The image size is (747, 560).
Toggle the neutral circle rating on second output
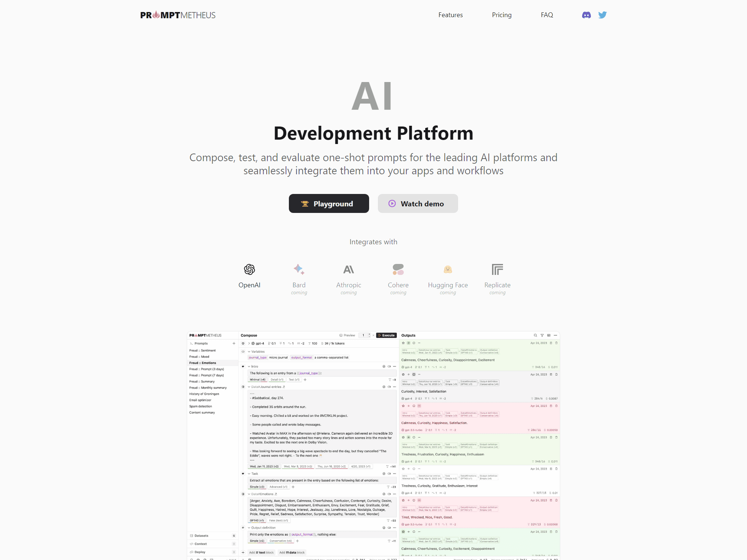[x=414, y=374]
